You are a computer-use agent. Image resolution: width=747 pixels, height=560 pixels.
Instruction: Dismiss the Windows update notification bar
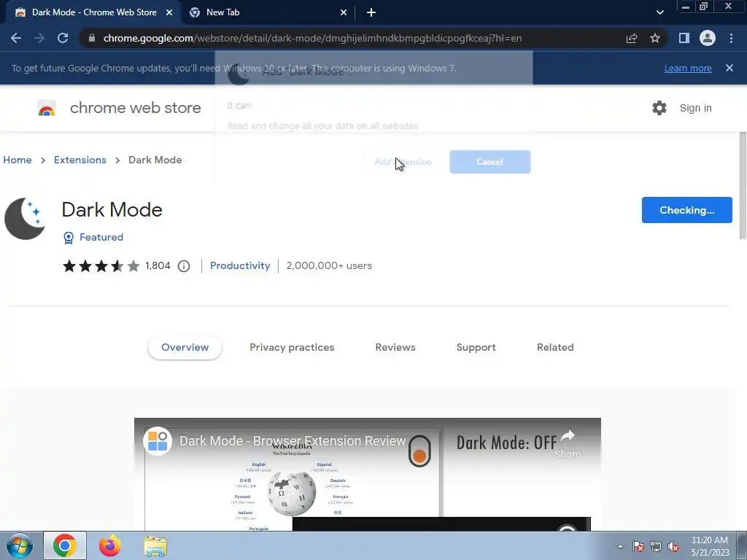(x=729, y=68)
